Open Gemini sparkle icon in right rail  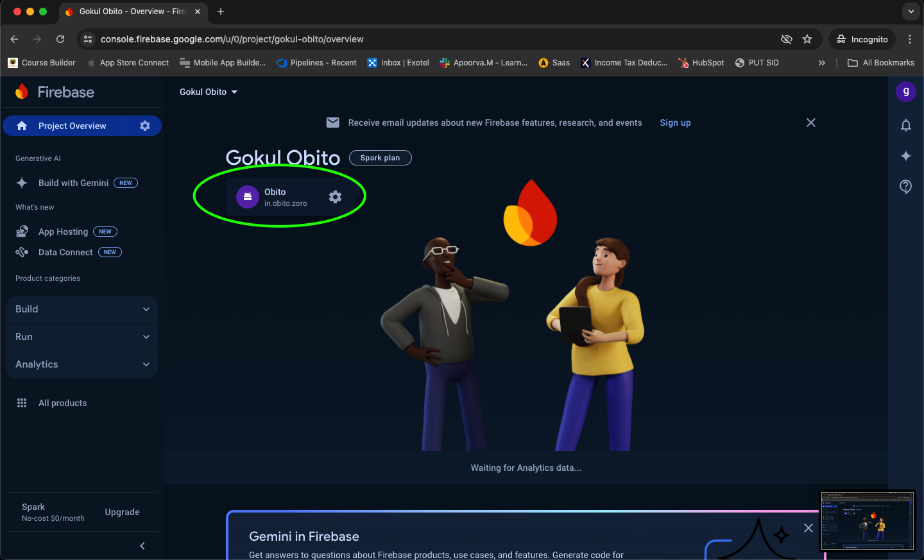pos(905,156)
